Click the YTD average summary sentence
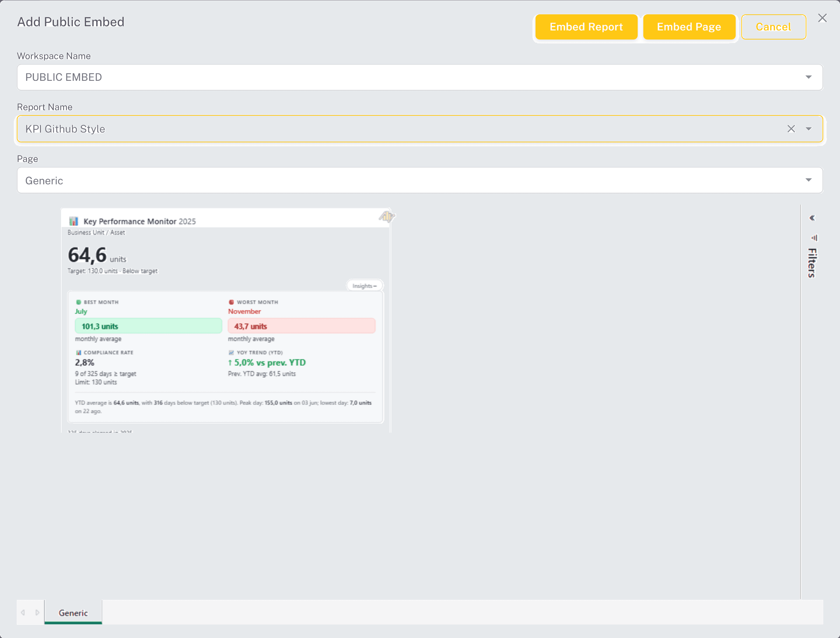This screenshot has height=638, width=840. point(223,407)
